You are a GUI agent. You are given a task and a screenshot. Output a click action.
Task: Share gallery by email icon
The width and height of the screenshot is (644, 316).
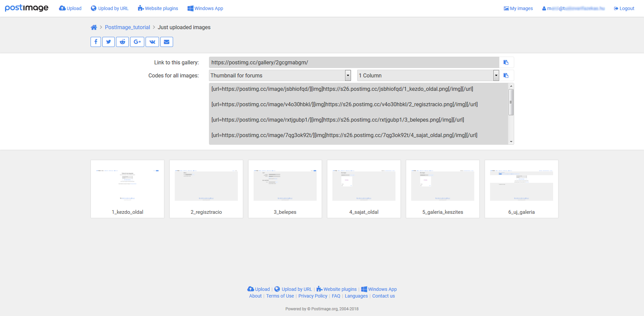167,42
